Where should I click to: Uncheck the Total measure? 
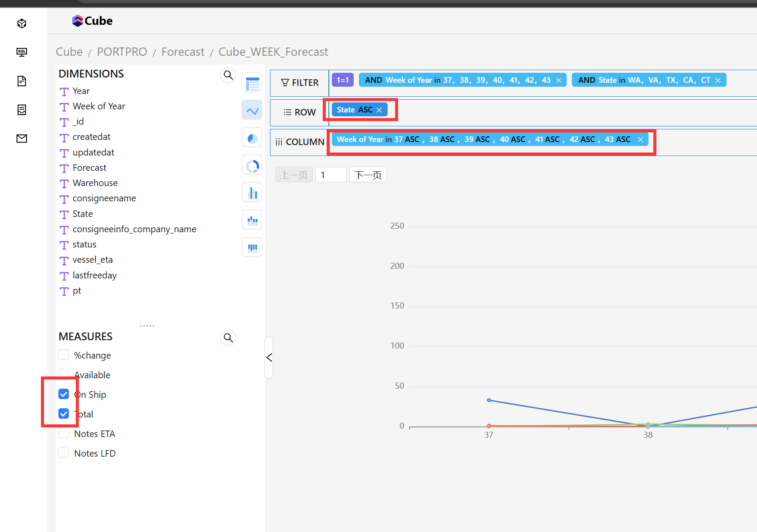(64, 414)
